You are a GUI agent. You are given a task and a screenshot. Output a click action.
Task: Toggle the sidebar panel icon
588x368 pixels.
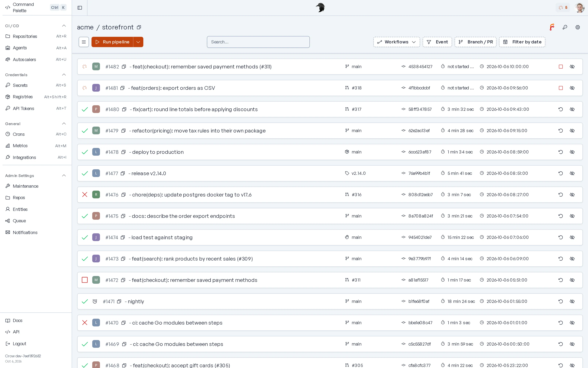80,8
